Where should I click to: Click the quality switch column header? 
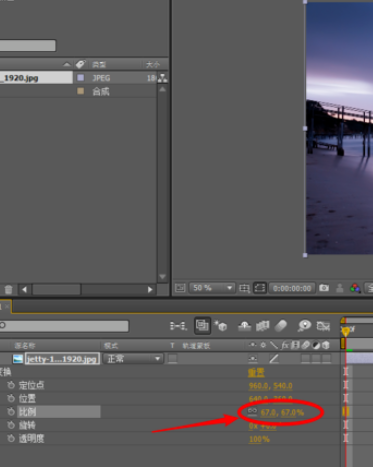click(x=274, y=345)
